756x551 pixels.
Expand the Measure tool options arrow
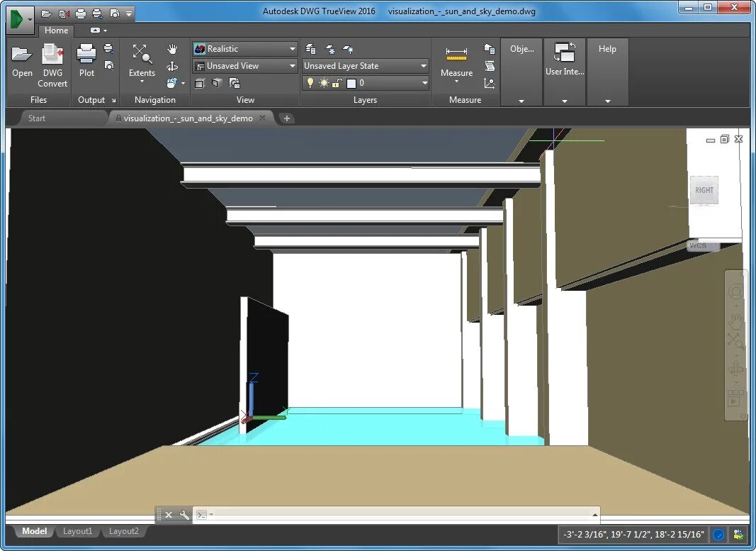pyautogui.click(x=456, y=82)
